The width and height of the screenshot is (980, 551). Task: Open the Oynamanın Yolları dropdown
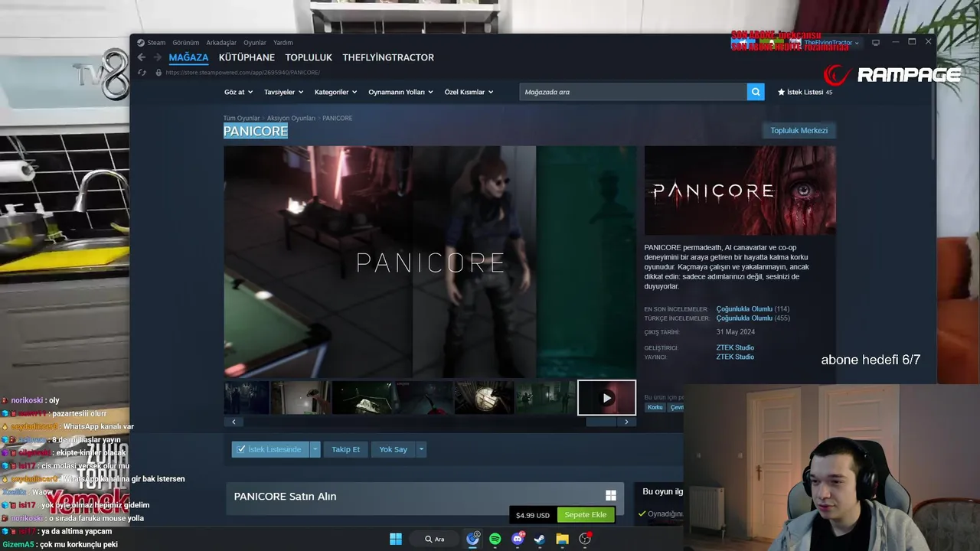pos(400,92)
